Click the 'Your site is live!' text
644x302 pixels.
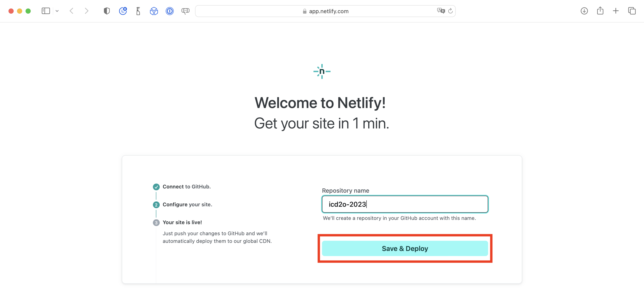pyautogui.click(x=182, y=222)
